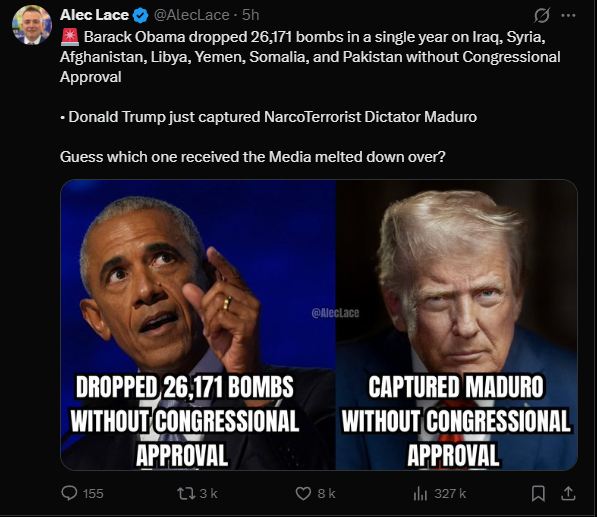The width and height of the screenshot is (597, 517).
Task: Repost the tweet using the retweet arrows icon
Action: (x=187, y=493)
